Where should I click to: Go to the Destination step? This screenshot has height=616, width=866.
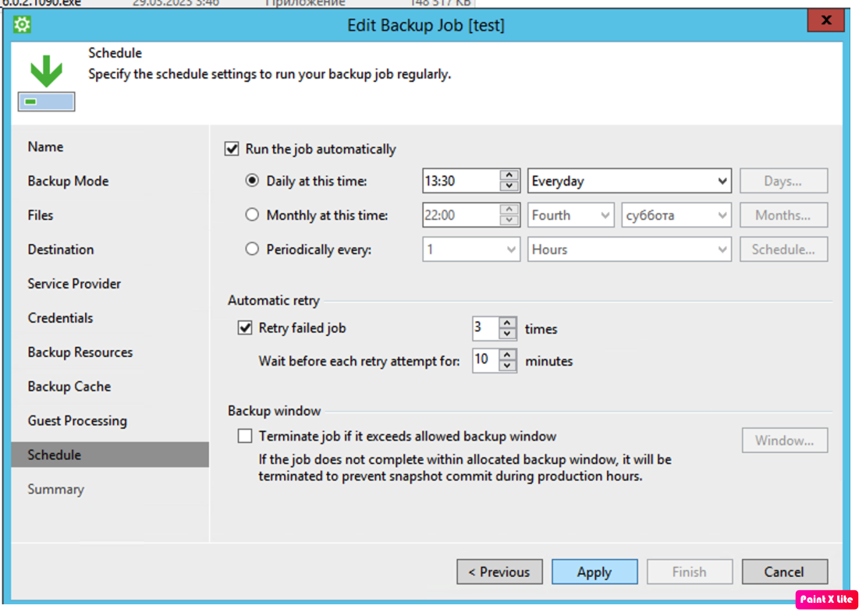(61, 250)
